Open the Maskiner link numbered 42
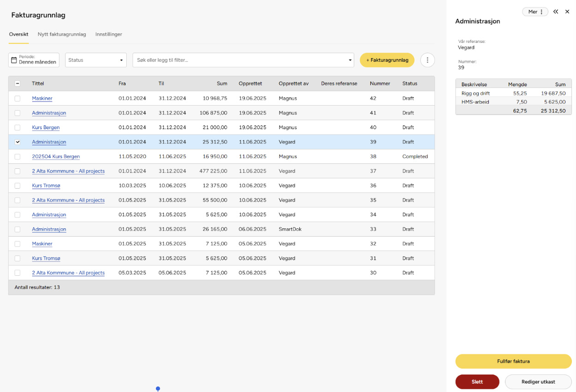Screen dimensions: 576x392 tap(42, 99)
